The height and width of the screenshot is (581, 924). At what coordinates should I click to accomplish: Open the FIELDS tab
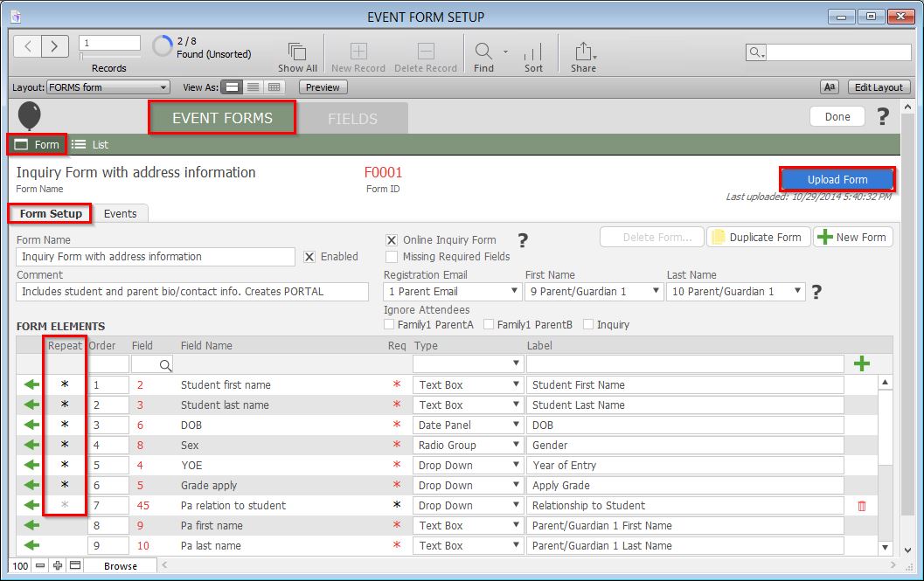click(352, 119)
